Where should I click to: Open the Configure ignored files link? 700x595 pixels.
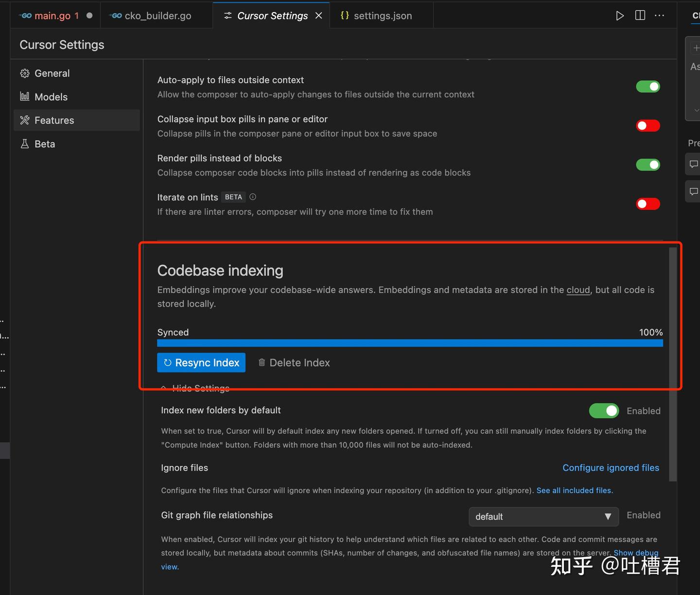tap(611, 468)
